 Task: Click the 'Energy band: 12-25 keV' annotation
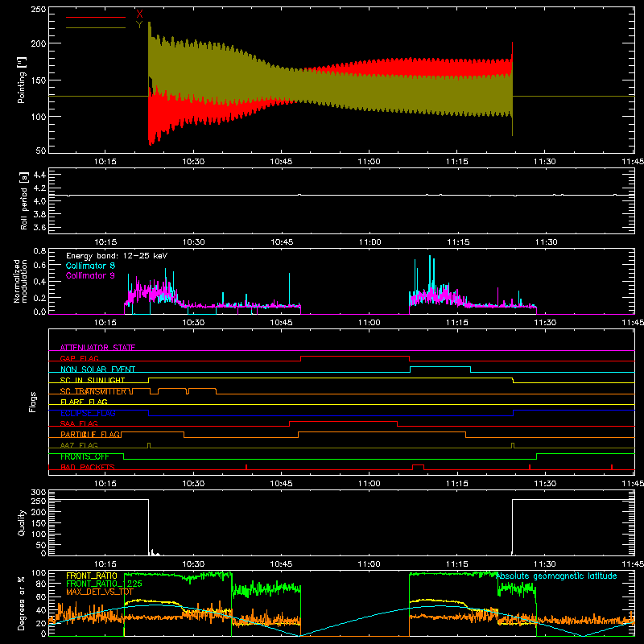(117, 256)
